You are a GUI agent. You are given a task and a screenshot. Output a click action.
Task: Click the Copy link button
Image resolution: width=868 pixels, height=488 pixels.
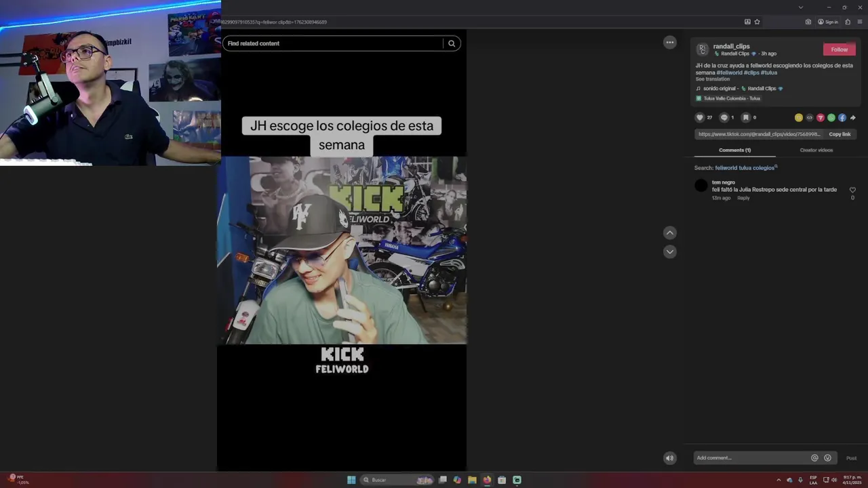840,134
